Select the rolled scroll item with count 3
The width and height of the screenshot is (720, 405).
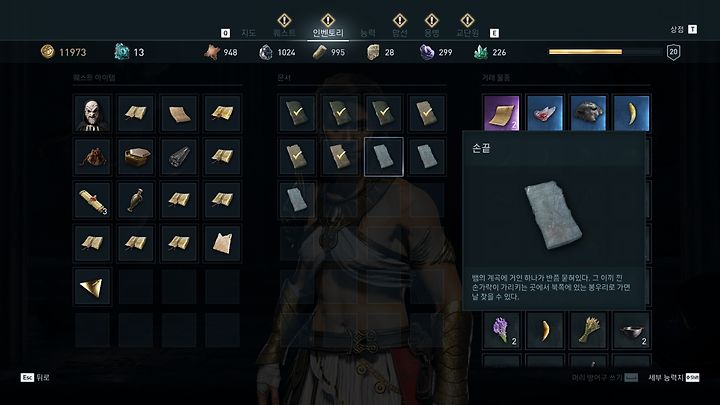click(x=92, y=200)
